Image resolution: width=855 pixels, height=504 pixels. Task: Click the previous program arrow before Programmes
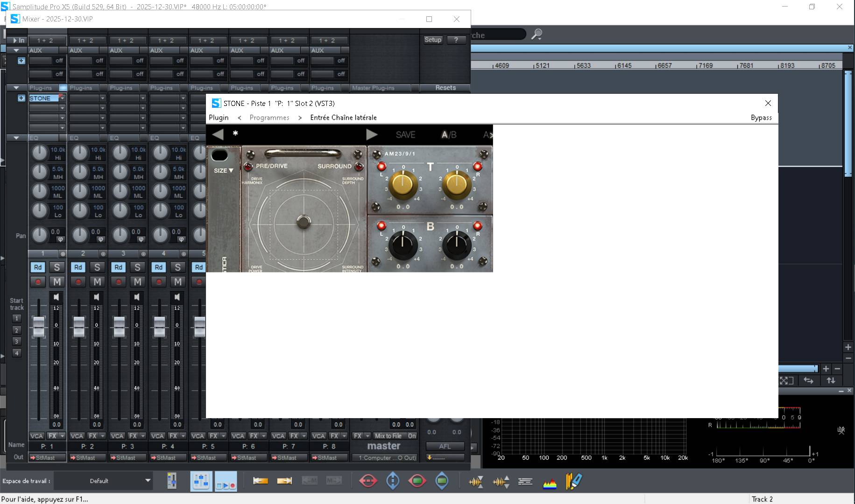click(240, 118)
